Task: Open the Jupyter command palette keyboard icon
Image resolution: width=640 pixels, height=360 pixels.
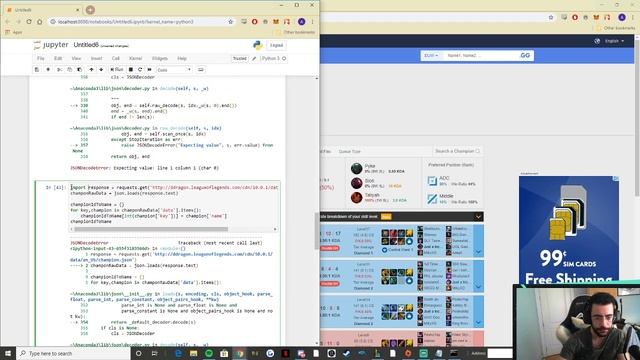Action: pyautogui.click(x=200, y=70)
